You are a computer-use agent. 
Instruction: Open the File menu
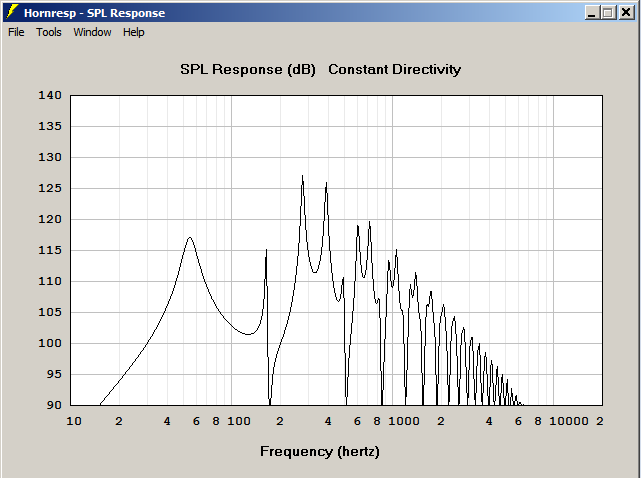pos(16,32)
